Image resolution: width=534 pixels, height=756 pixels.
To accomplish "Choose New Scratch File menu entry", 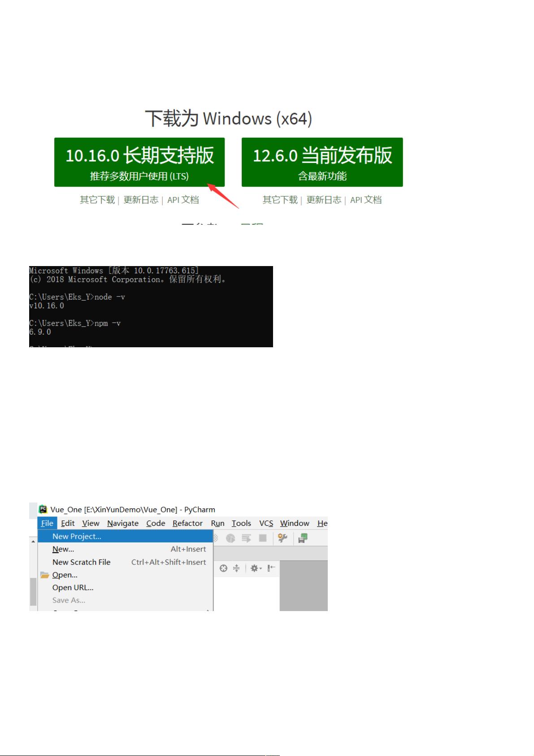I will (x=126, y=562).
